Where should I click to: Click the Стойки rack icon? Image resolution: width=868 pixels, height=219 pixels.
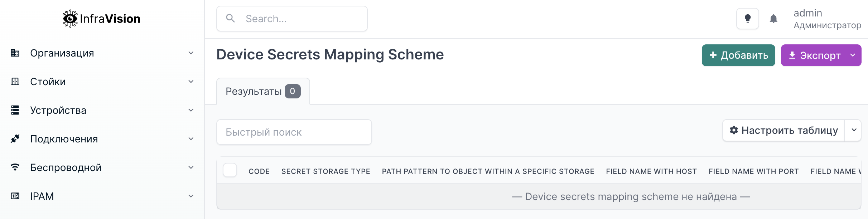point(15,82)
